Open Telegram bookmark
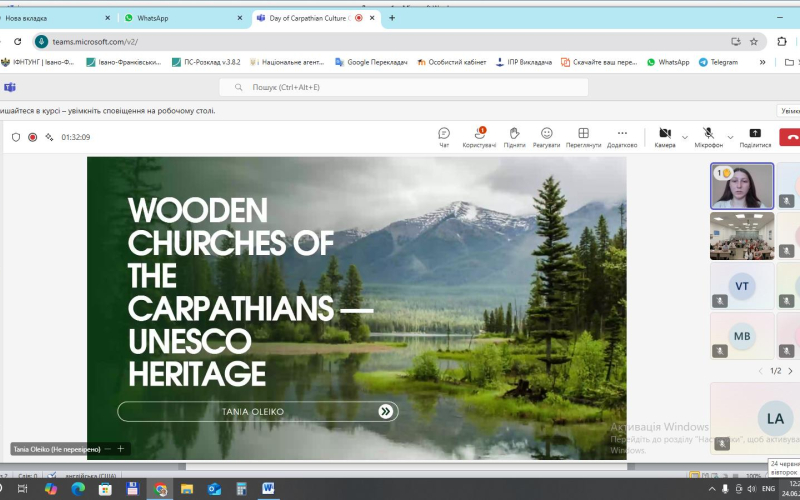Image resolution: width=800 pixels, height=500 pixels. 718,62
